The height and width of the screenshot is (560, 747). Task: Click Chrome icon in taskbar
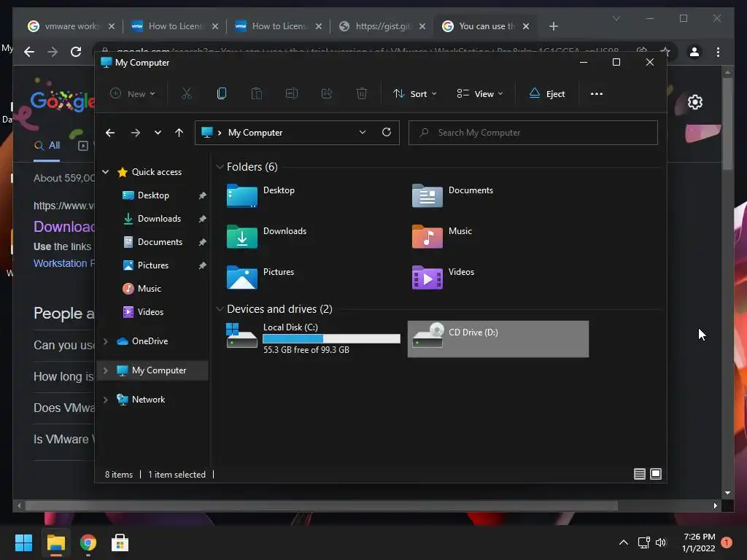click(88, 542)
